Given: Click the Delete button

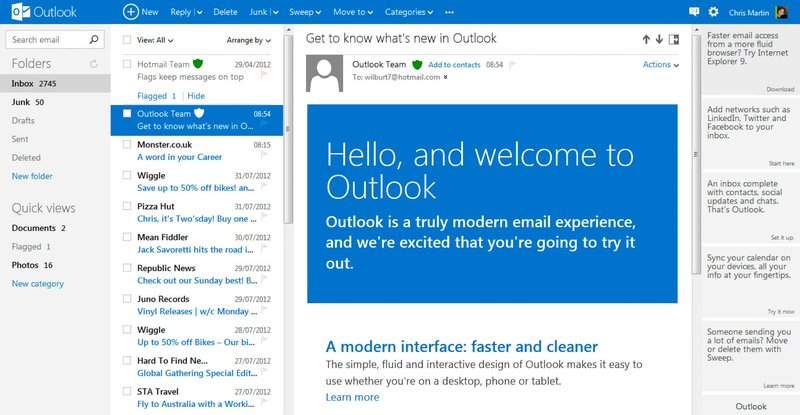Looking at the screenshot, I should click(225, 12).
